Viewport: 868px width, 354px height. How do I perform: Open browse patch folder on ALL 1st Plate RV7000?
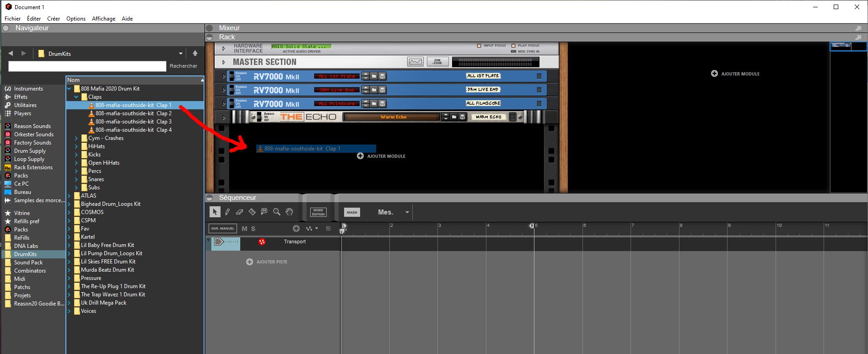click(x=374, y=76)
